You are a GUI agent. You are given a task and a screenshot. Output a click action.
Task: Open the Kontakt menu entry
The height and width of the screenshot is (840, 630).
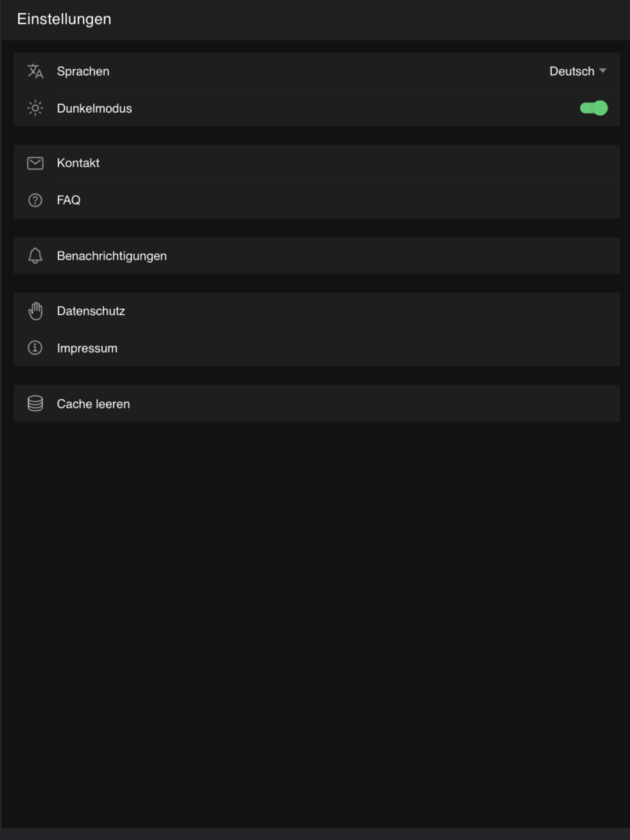78,163
